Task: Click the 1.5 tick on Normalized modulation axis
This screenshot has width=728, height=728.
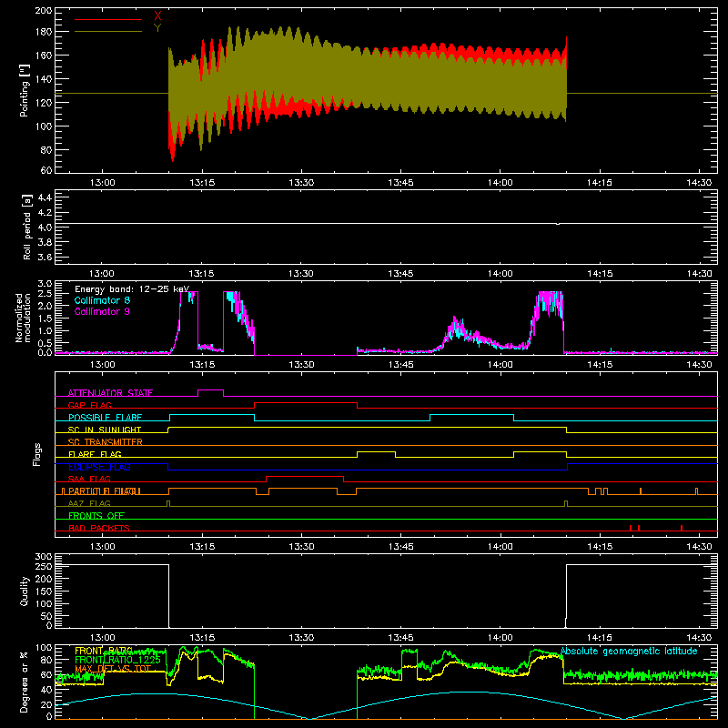Action: (45, 318)
